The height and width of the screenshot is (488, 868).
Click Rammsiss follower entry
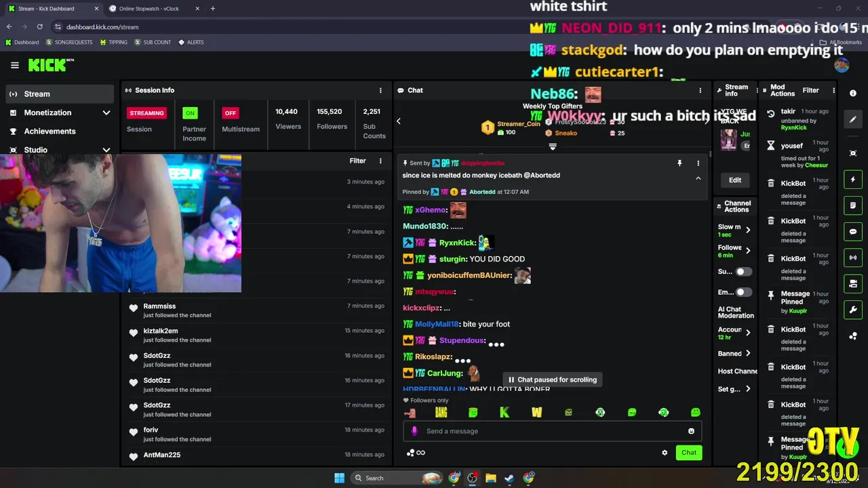coord(256,310)
